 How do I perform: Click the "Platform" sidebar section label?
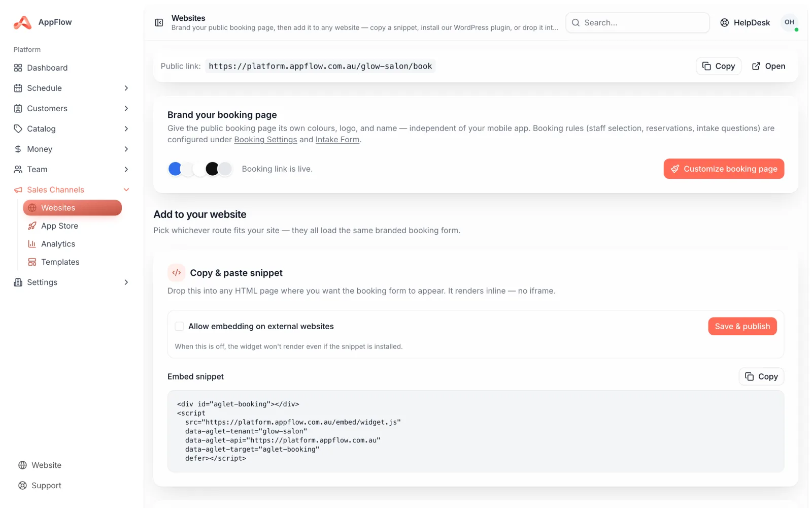(x=27, y=49)
